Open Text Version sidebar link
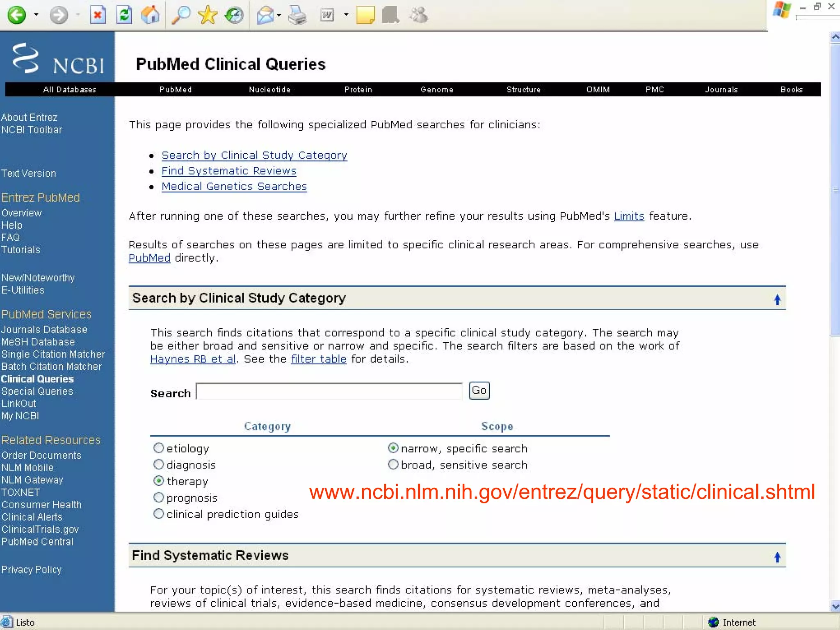The image size is (840, 630). coord(28,173)
